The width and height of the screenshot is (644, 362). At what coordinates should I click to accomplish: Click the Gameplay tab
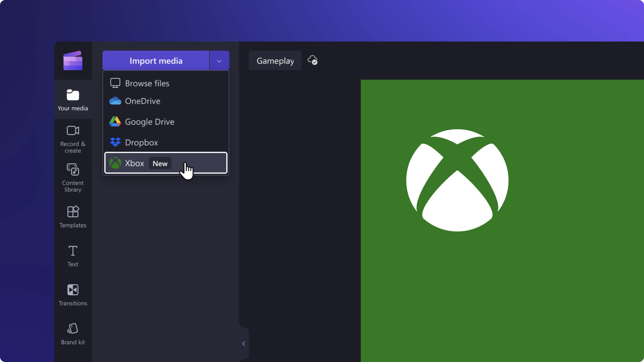[275, 61]
